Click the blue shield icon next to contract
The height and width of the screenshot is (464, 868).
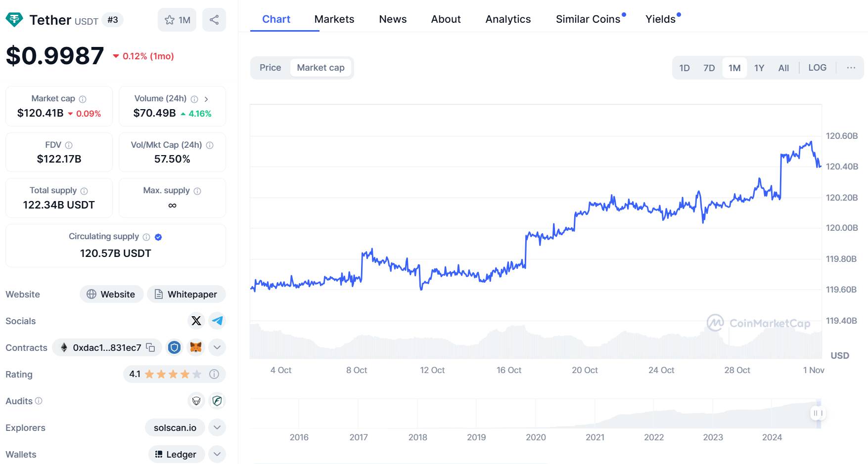(x=174, y=347)
